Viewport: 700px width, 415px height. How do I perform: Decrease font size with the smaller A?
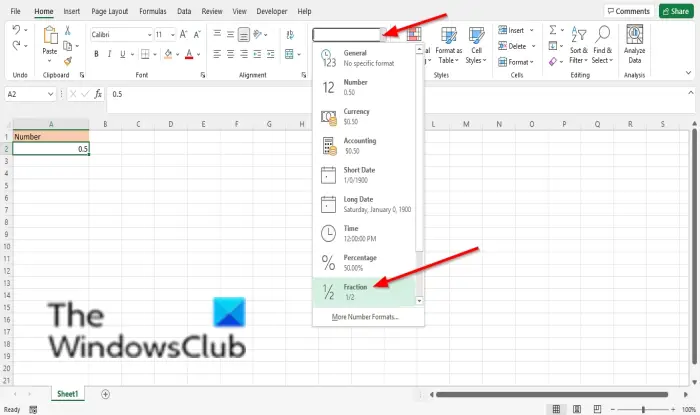coord(197,34)
